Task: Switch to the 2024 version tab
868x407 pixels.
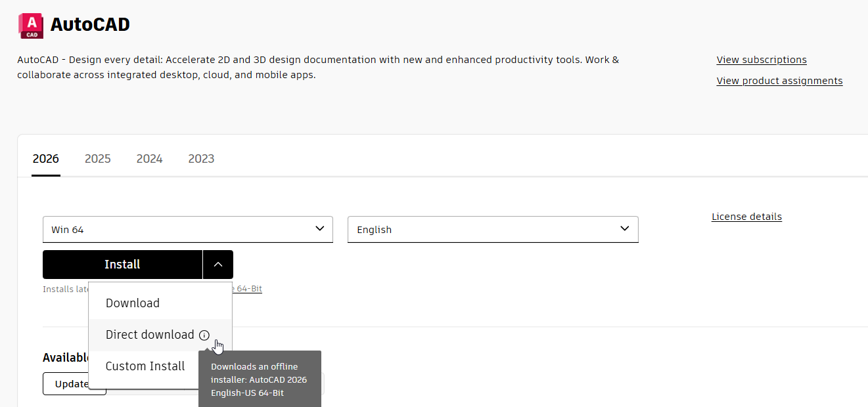Action: click(150, 159)
